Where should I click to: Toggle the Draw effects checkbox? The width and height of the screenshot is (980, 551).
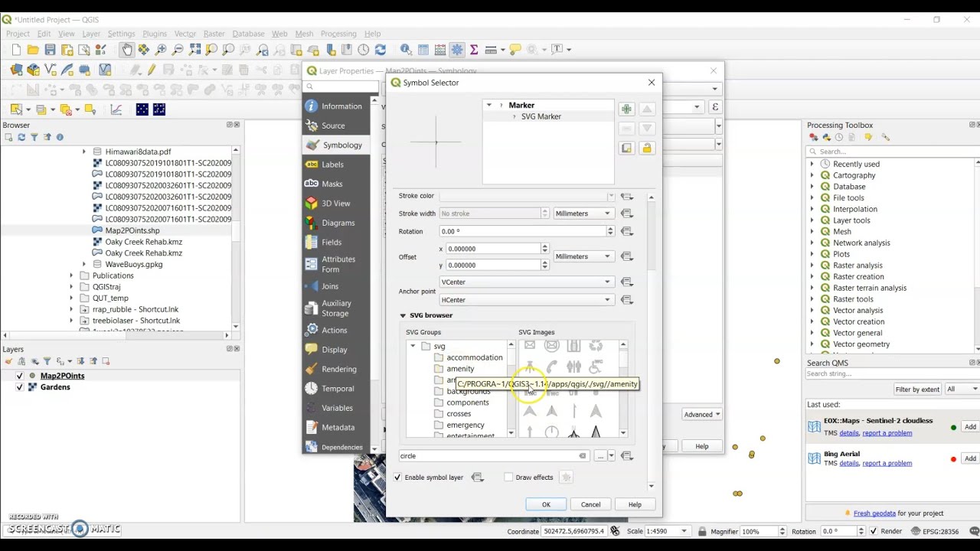(508, 478)
